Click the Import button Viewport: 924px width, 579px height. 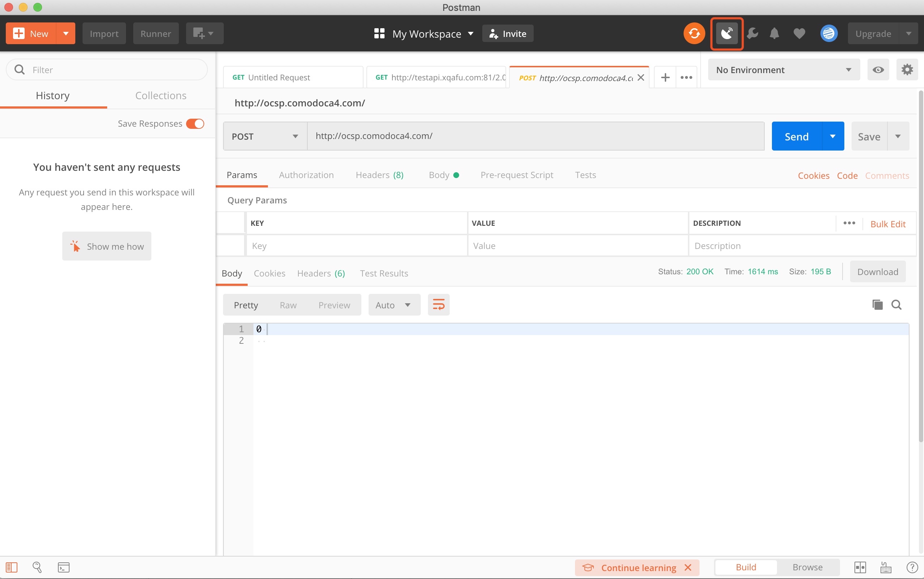104,34
